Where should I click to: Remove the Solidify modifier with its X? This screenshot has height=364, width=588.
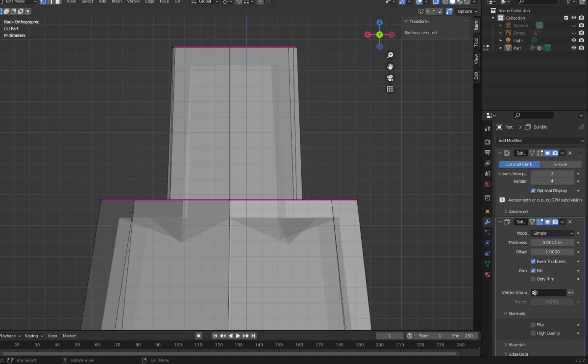pos(570,222)
